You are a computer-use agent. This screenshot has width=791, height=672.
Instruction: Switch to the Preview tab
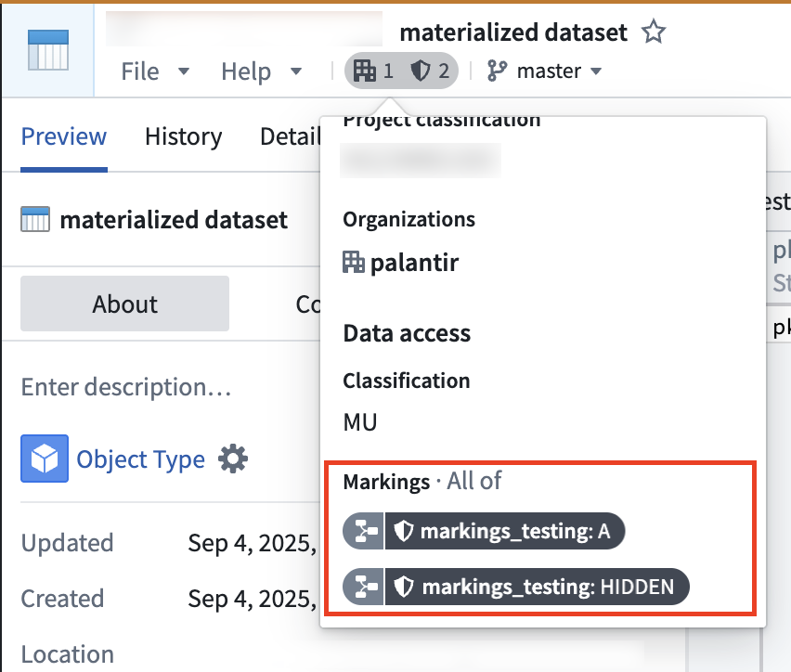[64, 136]
